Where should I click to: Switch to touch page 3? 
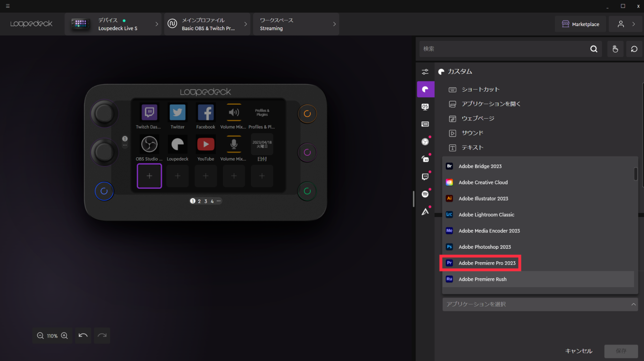206,201
